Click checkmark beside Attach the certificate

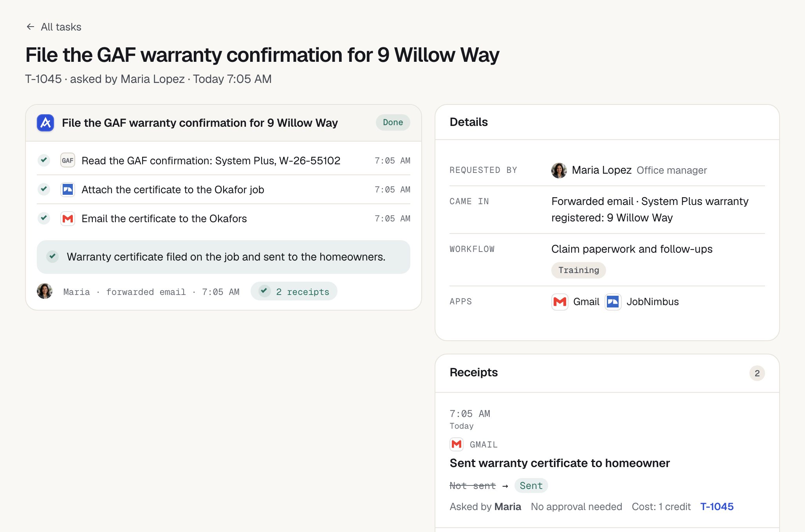[x=44, y=189]
